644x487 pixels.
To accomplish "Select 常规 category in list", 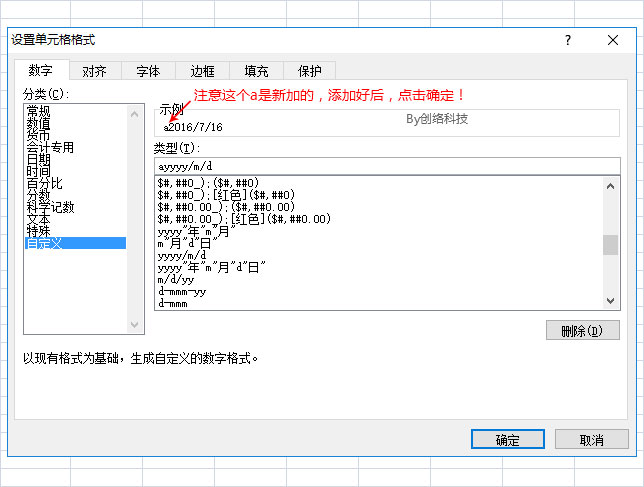I will coord(38,111).
